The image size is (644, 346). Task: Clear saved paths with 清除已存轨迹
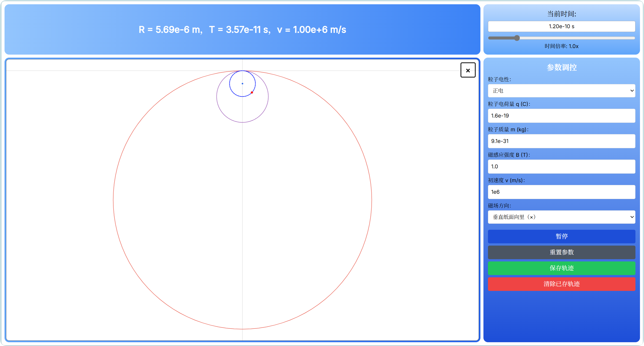pyautogui.click(x=561, y=284)
